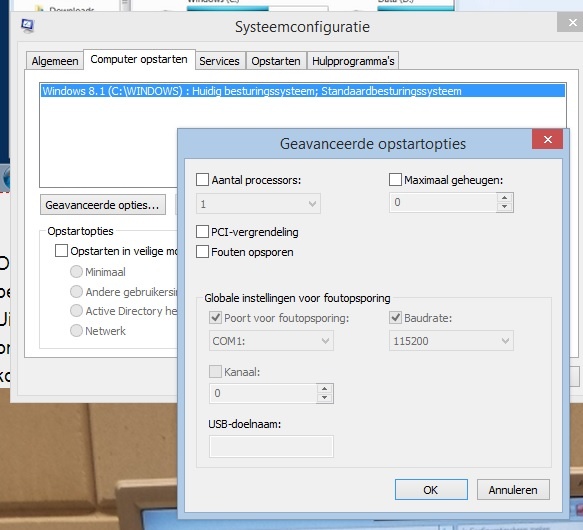Select Andere gebruikersinterface radio option

click(x=76, y=292)
